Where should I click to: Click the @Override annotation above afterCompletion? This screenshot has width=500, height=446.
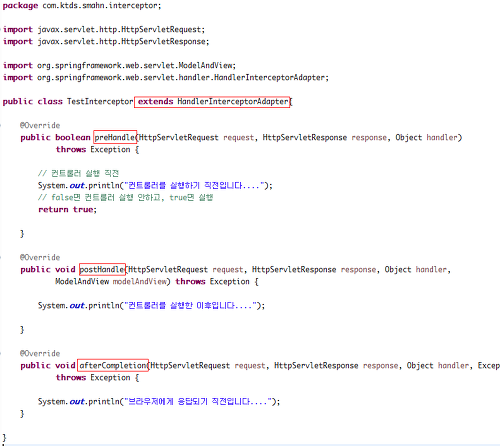(40, 353)
